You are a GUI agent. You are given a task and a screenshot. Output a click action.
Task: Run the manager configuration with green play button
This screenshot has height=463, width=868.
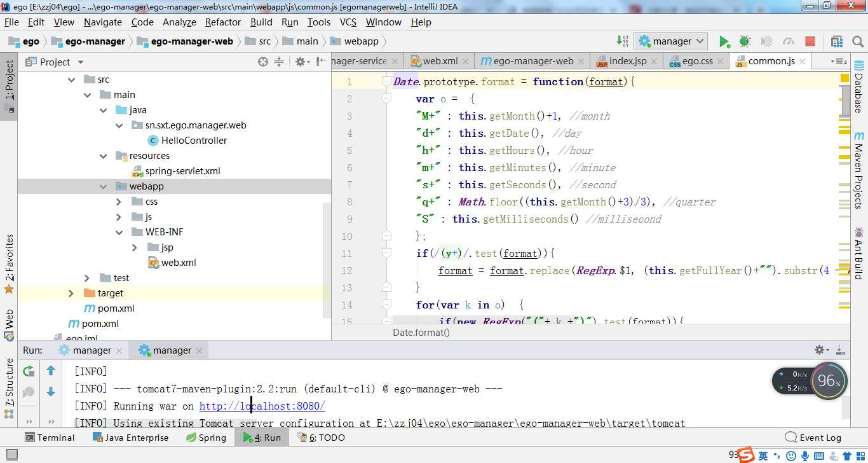724,41
